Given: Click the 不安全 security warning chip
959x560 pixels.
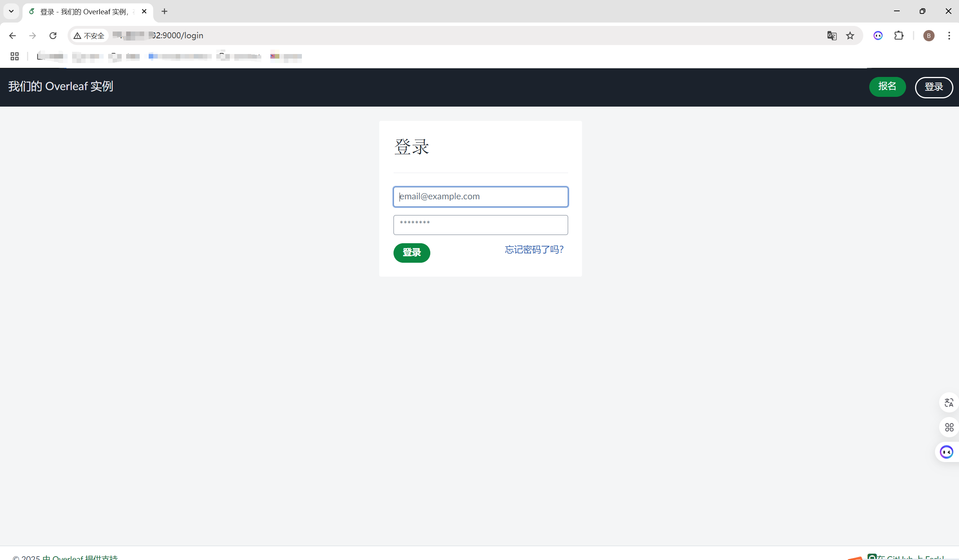Looking at the screenshot, I should (x=89, y=35).
